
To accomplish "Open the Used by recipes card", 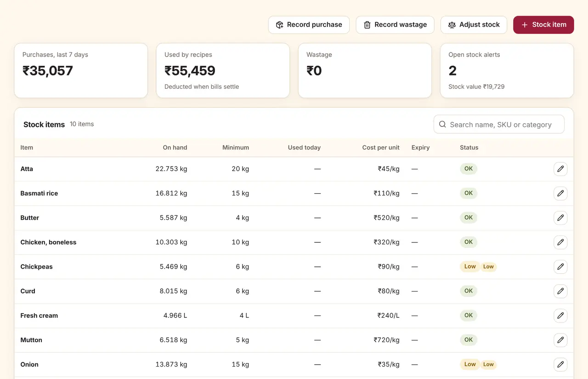I will pos(223,70).
